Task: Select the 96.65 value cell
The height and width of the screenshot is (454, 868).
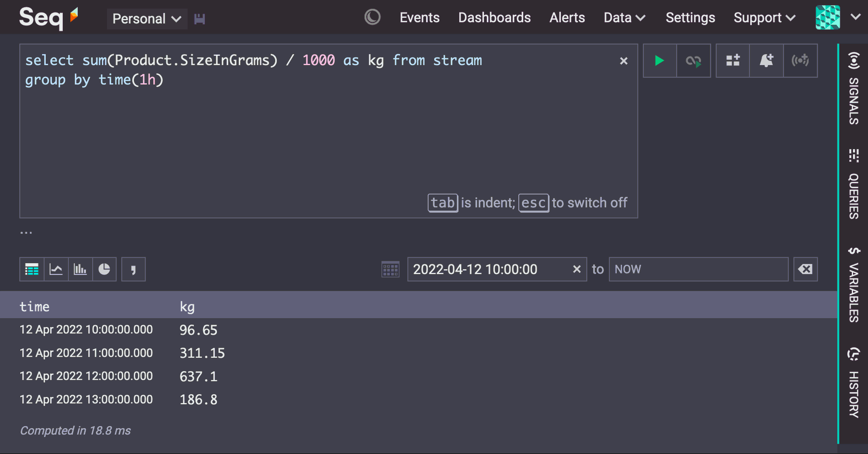Action: pyautogui.click(x=199, y=330)
